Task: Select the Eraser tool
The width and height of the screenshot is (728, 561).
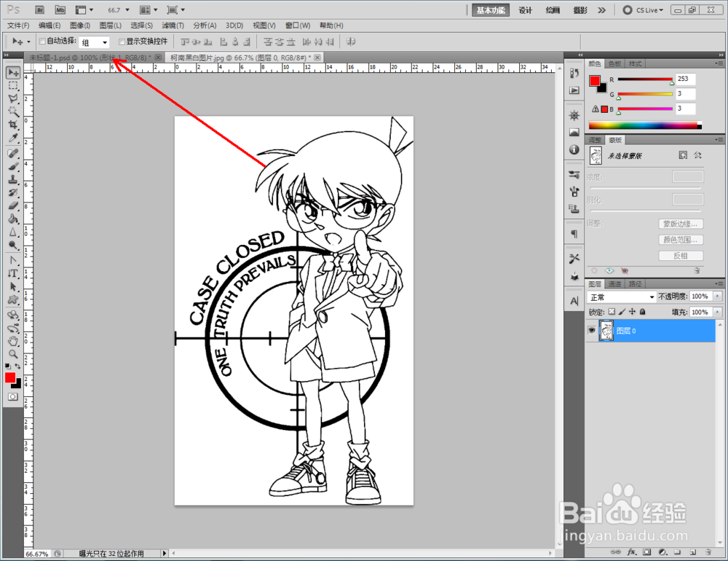Action: (13, 205)
